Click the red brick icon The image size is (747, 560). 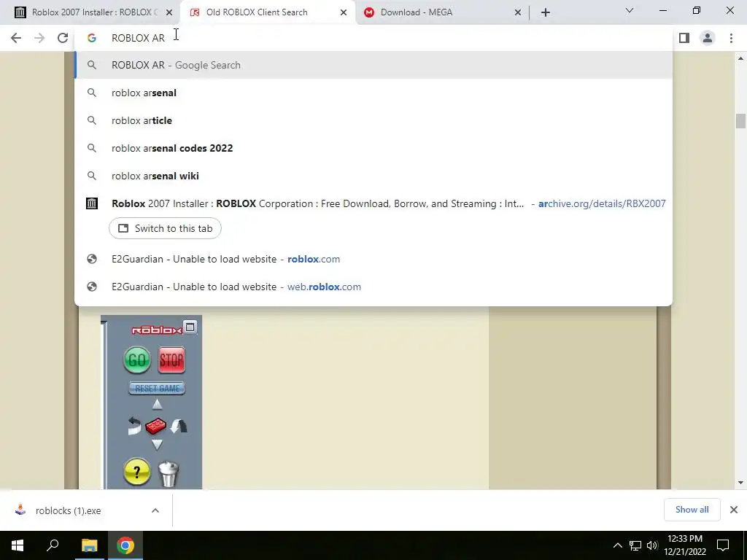pos(156,426)
